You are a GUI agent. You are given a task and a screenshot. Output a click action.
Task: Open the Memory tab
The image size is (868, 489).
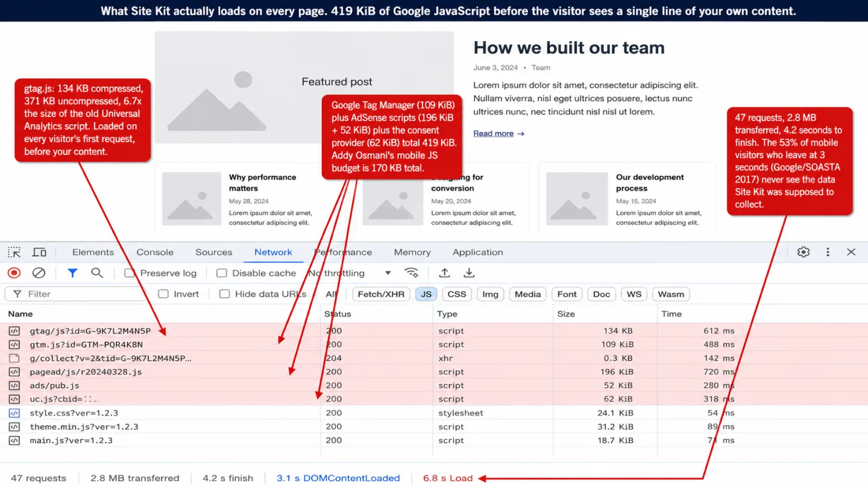pyautogui.click(x=412, y=252)
